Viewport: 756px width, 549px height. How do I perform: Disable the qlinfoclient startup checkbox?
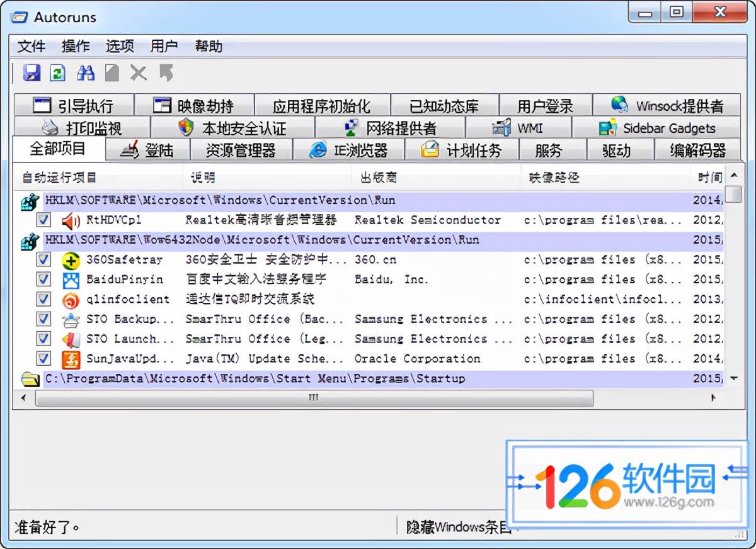43,300
